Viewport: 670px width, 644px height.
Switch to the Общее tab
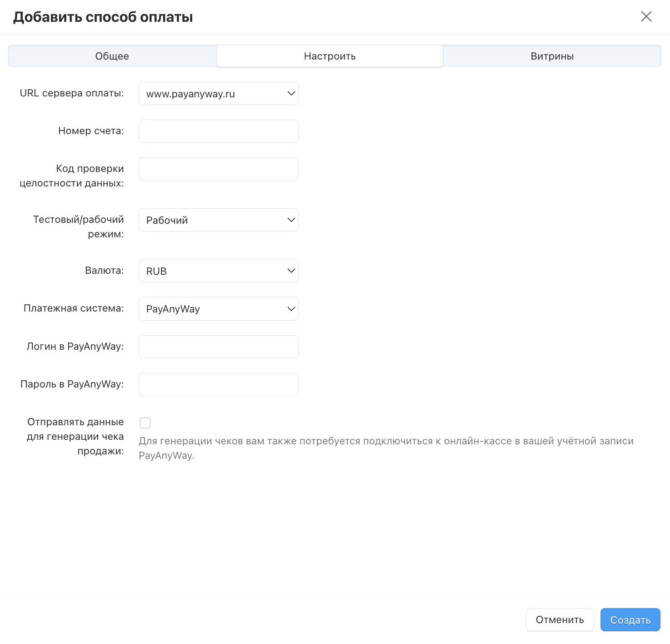point(112,56)
